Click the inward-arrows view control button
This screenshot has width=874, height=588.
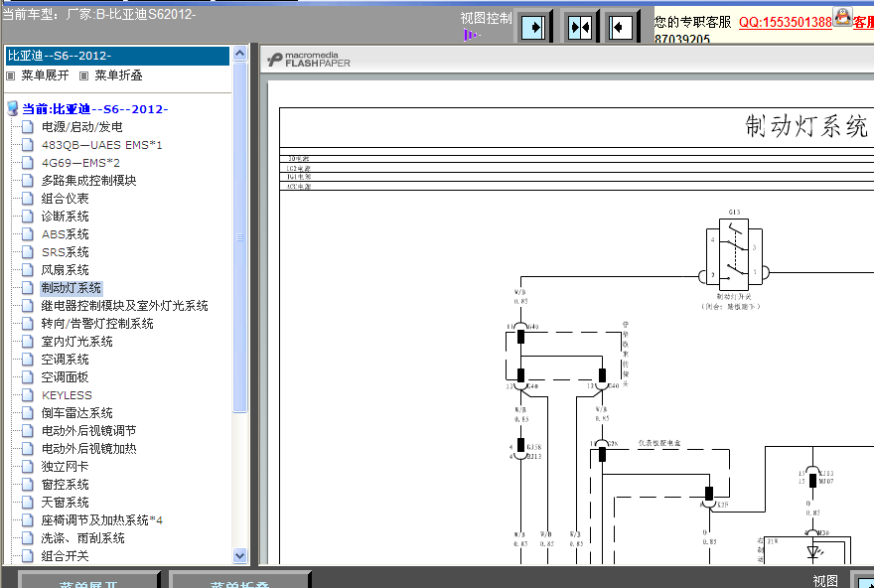point(580,27)
